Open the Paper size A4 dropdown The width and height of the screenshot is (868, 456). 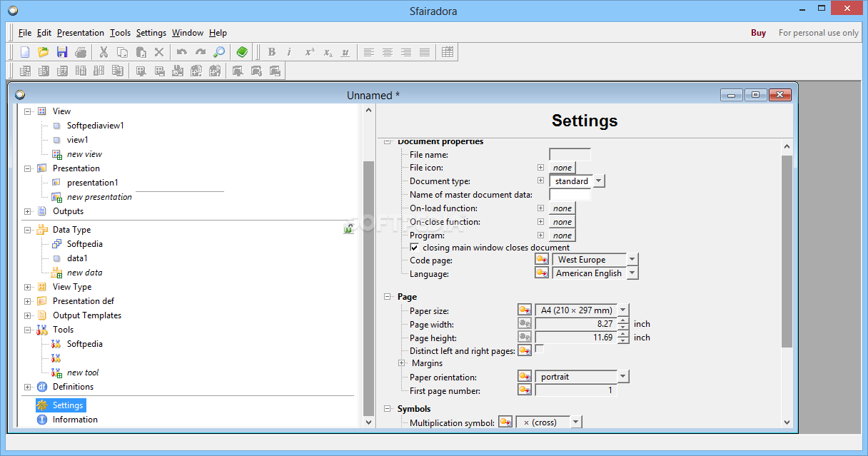(x=623, y=310)
